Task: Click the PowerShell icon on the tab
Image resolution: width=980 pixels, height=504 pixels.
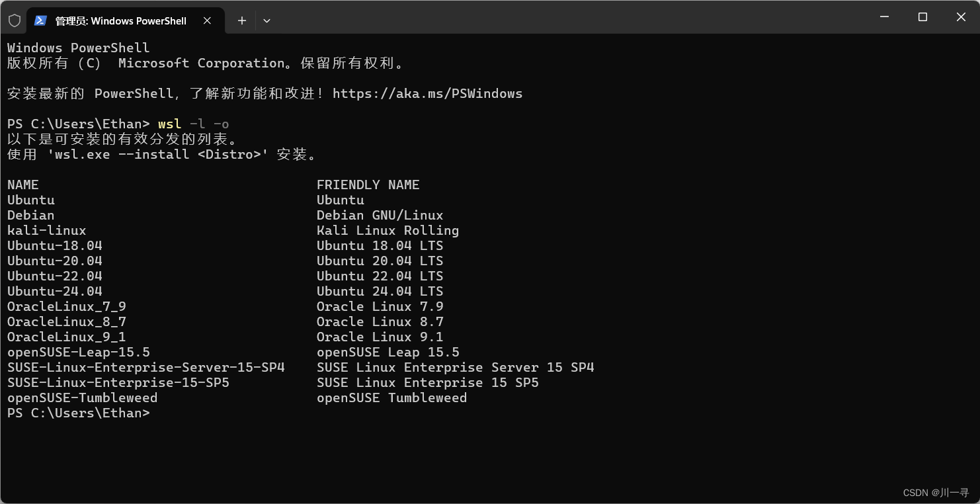Action: pyautogui.click(x=40, y=21)
